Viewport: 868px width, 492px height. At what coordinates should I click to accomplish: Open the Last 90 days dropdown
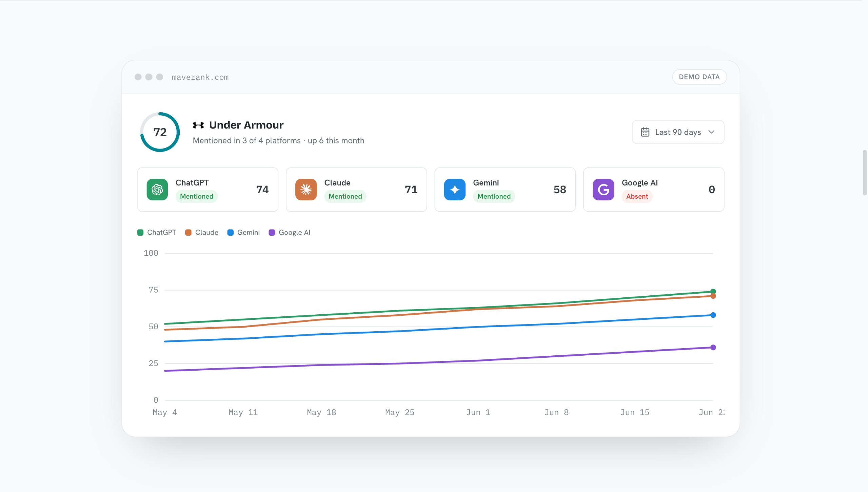[x=678, y=132]
